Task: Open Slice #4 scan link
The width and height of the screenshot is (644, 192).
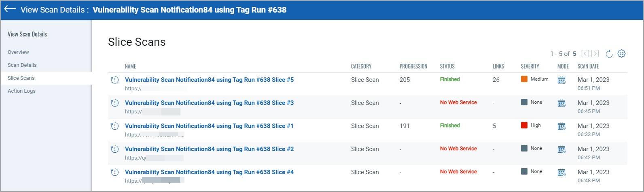Action: point(209,172)
